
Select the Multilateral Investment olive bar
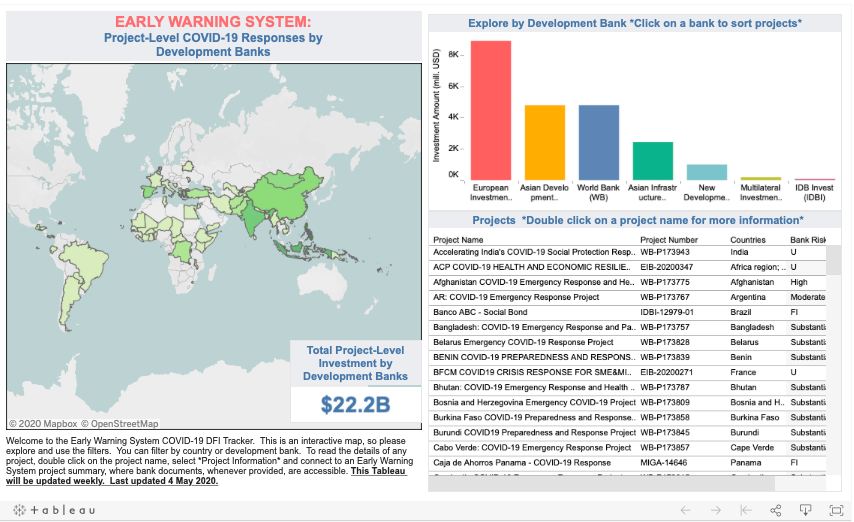tap(760, 178)
